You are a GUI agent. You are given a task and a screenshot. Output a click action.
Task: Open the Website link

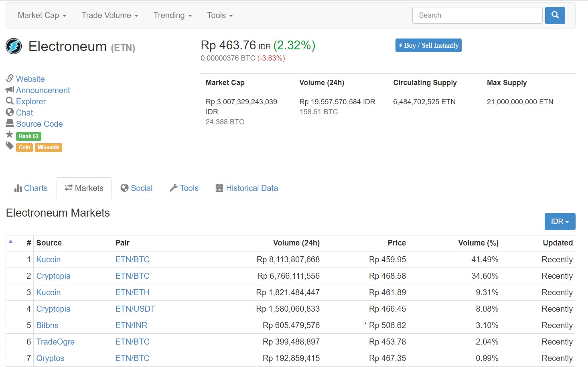pyautogui.click(x=30, y=79)
